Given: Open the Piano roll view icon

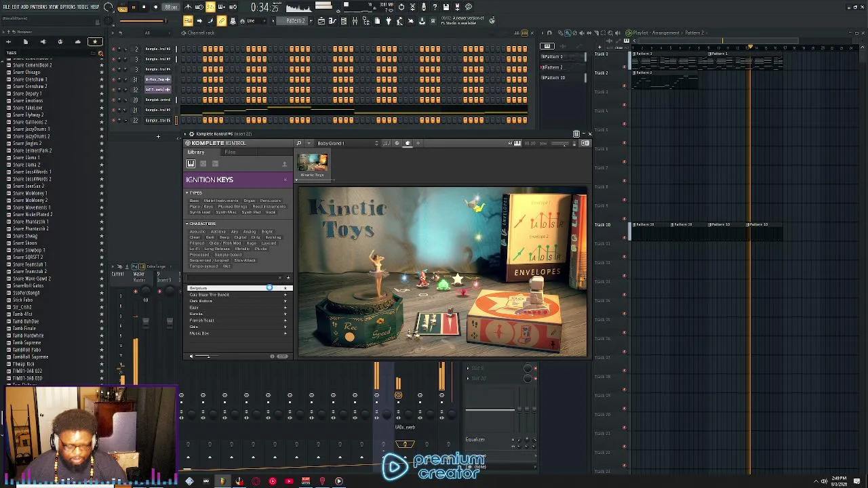Looking at the screenshot, I should (332, 21).
